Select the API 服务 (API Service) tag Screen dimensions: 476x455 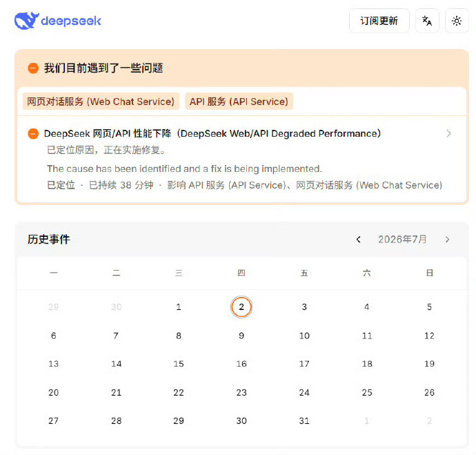(239, 101)
